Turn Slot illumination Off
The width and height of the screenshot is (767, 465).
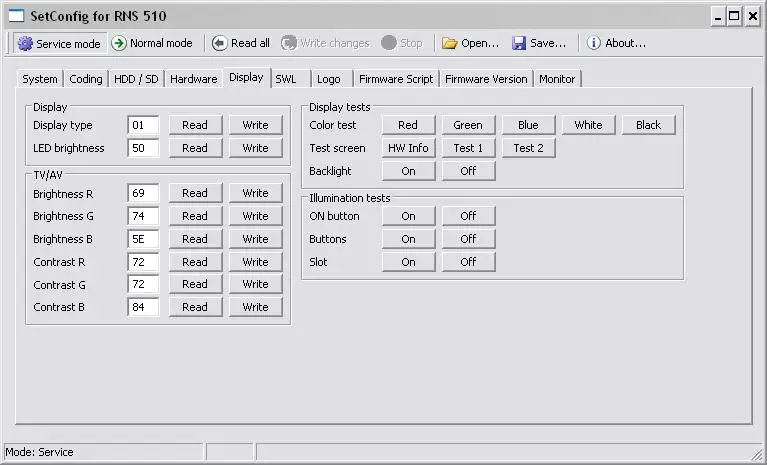(x=469, y=262)
